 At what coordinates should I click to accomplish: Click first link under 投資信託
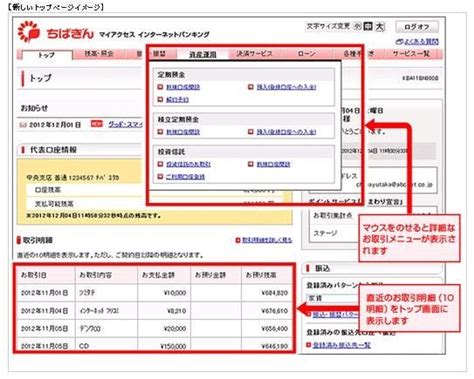tap(188, 164)
